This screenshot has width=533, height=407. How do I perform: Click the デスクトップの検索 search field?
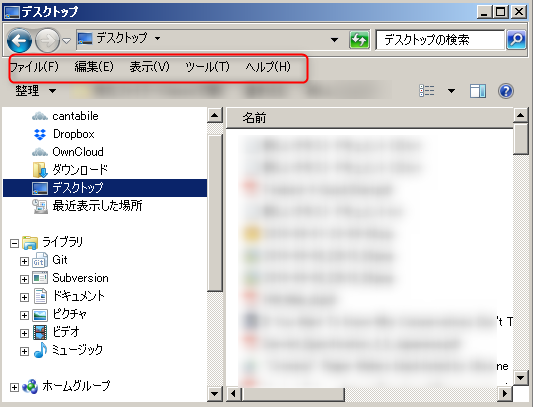[x=440, y=40]
